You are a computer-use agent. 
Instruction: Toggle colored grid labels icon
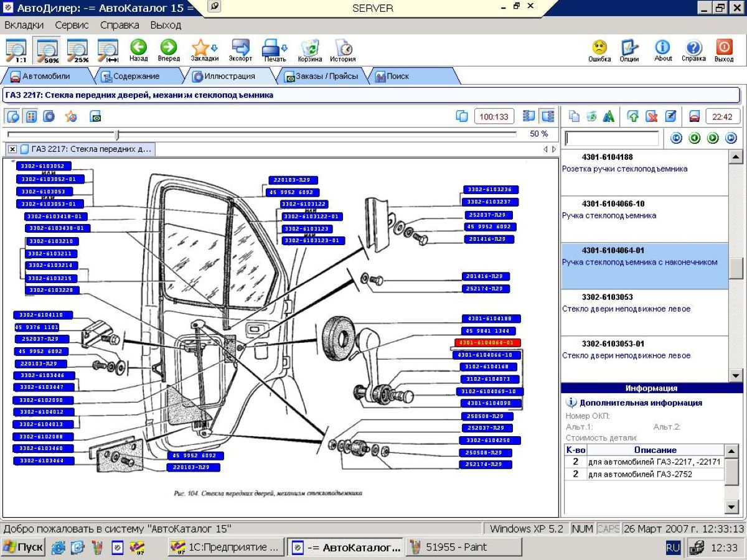(x=31, y=116)
